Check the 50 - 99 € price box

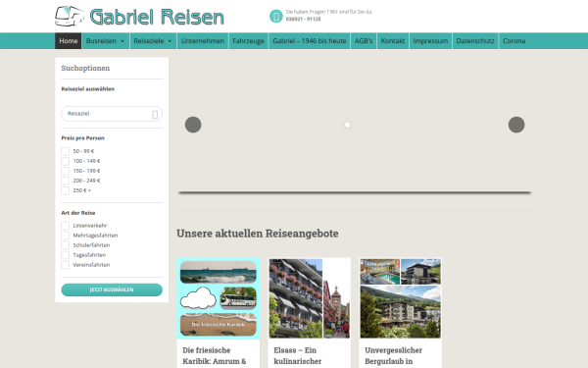coord(66,151)
